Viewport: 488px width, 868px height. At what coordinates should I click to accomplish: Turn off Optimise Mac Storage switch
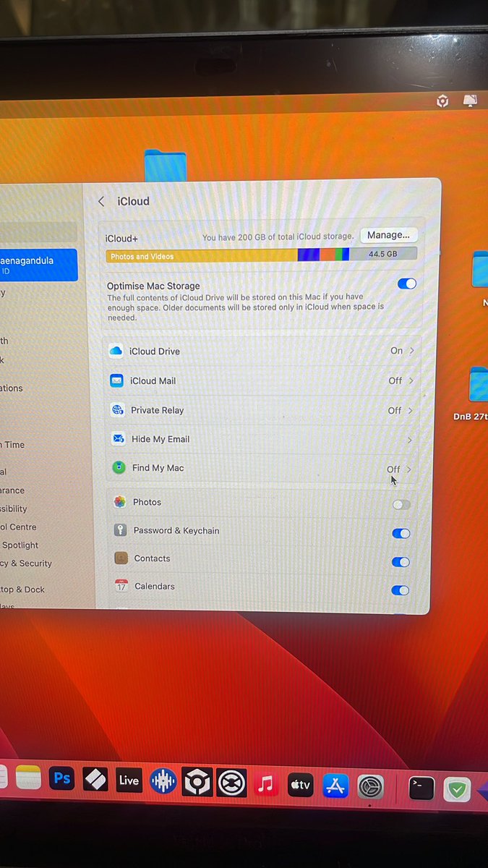click(407, 284)
